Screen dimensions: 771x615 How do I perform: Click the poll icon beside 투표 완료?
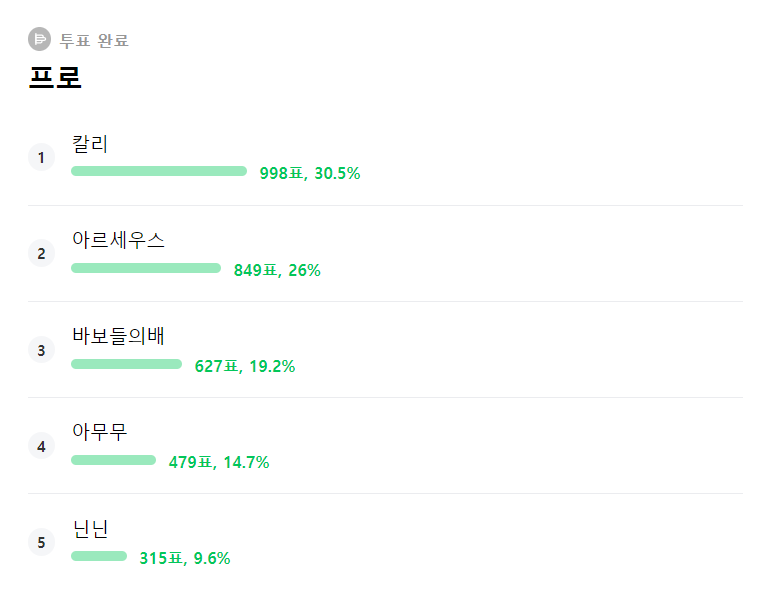39,40
